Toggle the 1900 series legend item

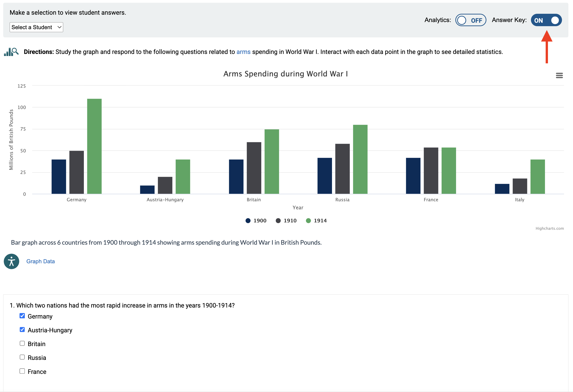[x=256, y=221]
